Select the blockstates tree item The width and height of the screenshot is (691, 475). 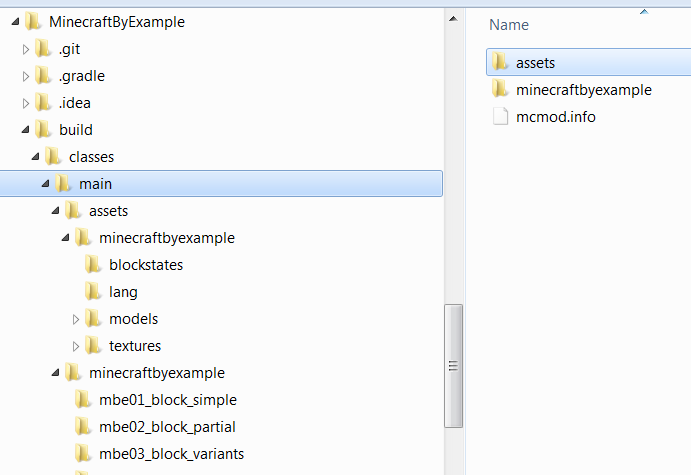pos(146,265)
